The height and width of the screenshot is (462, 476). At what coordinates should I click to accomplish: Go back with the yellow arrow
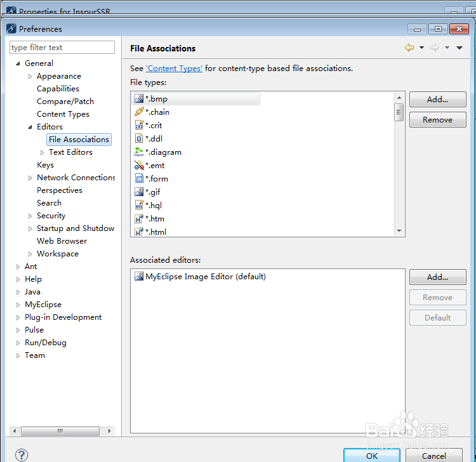(409, 48)
